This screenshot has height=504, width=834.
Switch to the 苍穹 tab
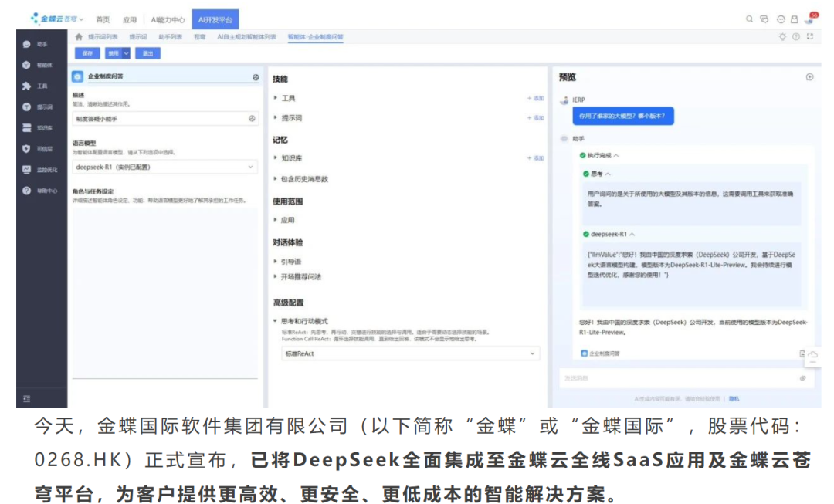(x=199, y=37)
